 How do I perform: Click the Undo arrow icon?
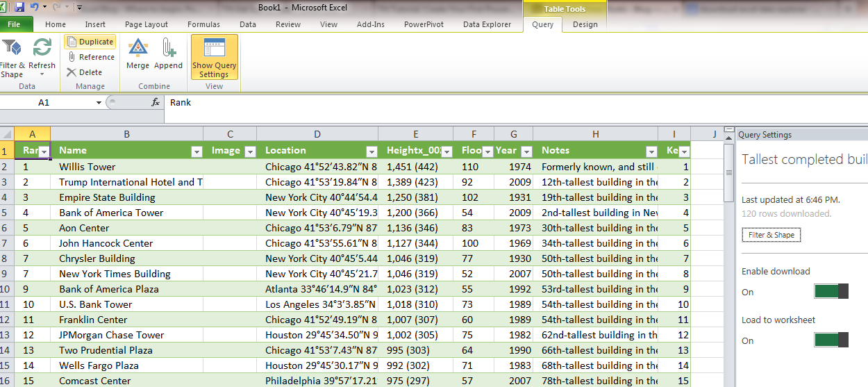[x=34, y=7]
